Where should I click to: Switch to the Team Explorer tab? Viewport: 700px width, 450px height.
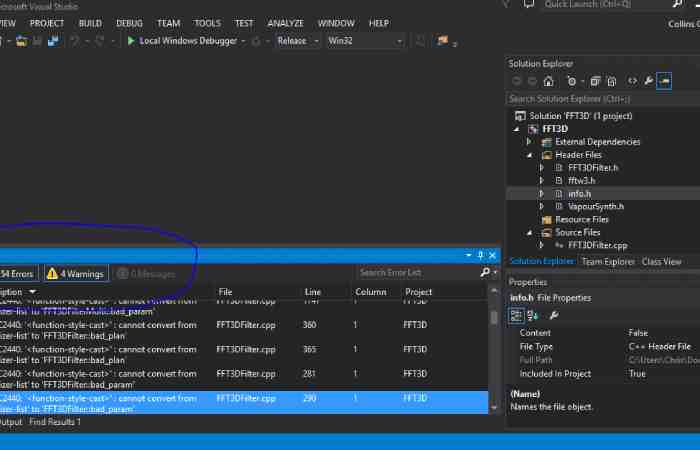click(608, 262)
